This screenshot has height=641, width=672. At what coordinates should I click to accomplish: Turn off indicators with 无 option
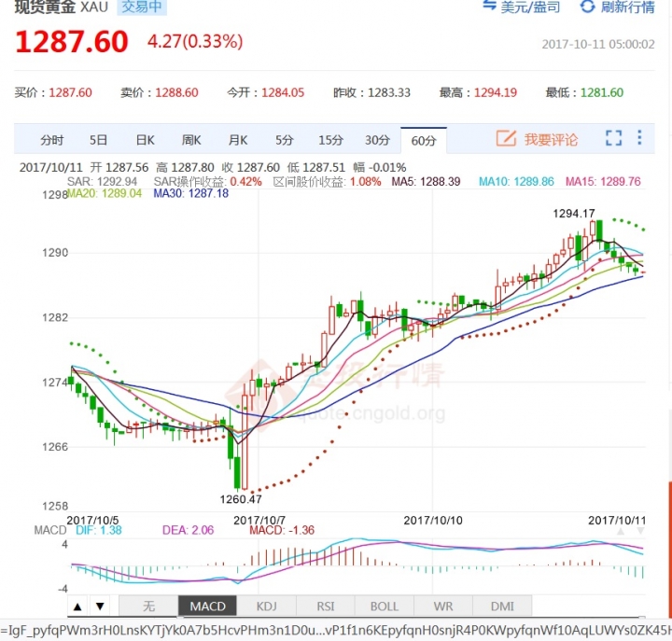click(x=148, y=606)
